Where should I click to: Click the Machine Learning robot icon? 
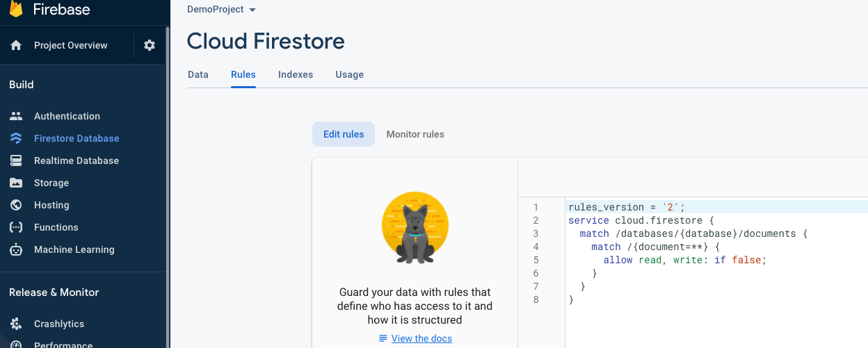click(x=16, y=249)
